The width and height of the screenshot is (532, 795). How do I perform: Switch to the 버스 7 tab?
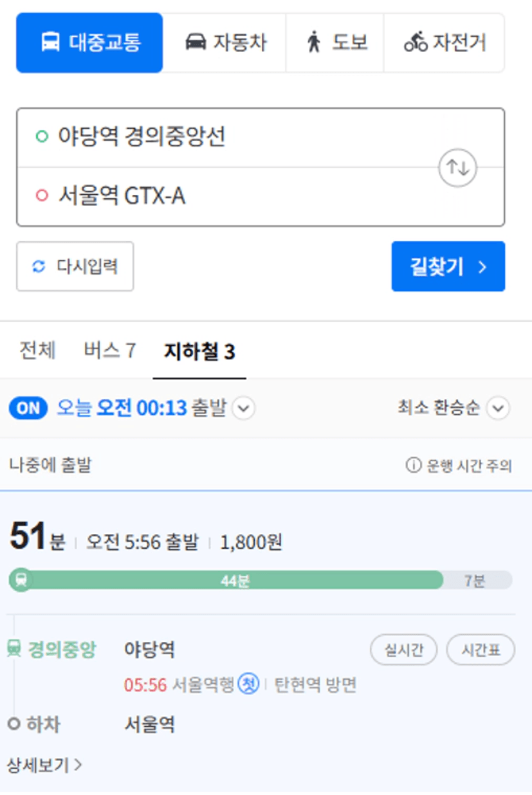click(x=110, y=351)
